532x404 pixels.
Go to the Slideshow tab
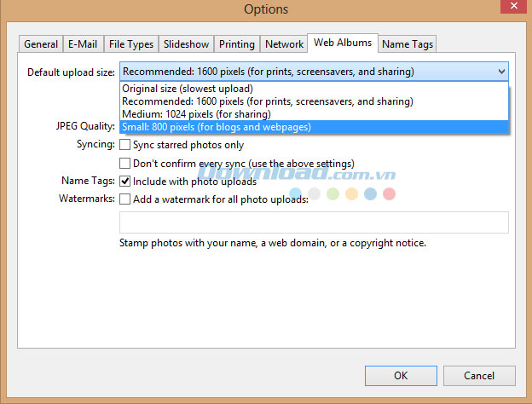(186, 44)
